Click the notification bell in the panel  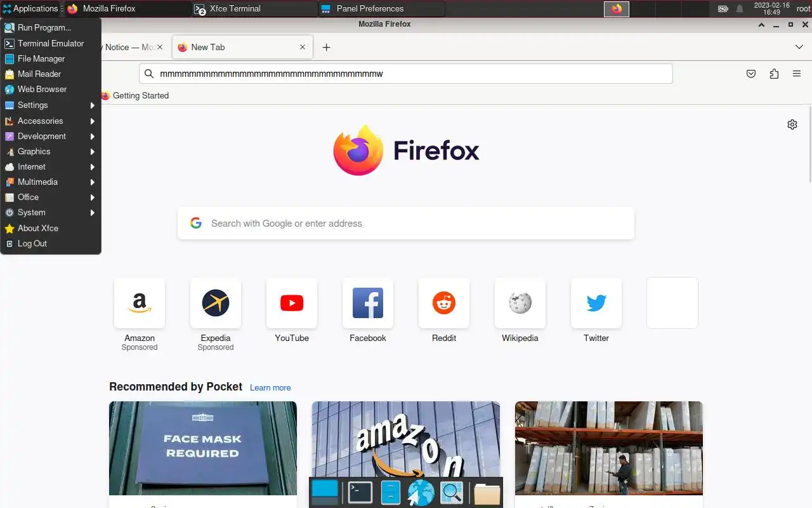[740, 9]
